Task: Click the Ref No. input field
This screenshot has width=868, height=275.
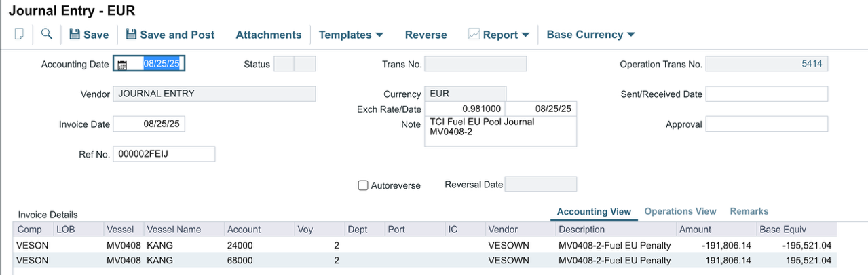Action: point(164,154)
